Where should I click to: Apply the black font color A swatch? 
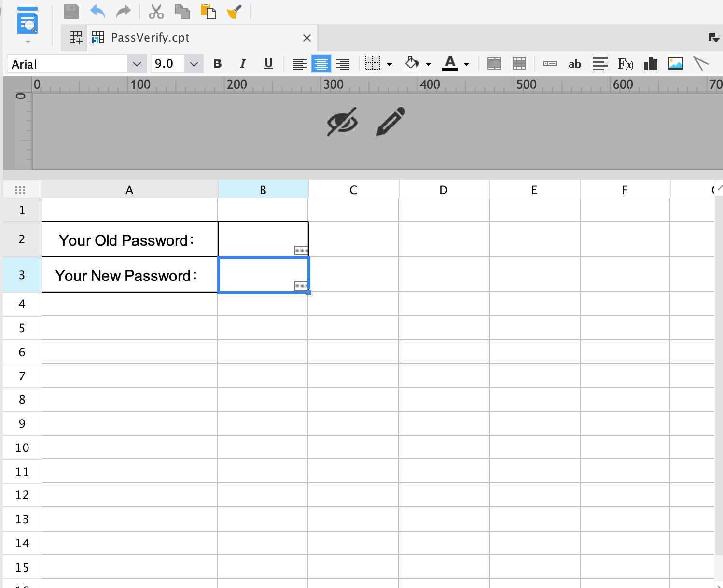(450, 63)
